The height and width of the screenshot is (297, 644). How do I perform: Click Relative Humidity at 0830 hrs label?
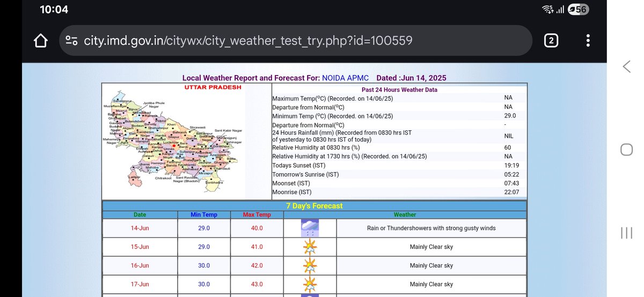(316, 147)
